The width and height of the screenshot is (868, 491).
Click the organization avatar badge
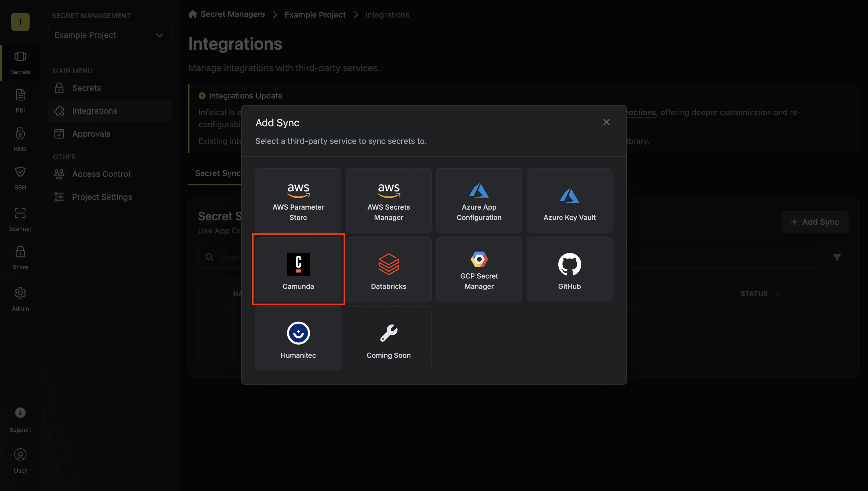pyautogui.click(x=20, y=22)
